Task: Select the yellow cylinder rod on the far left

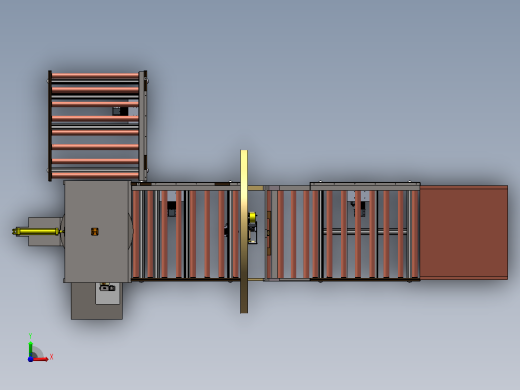Action: [x=38, y=231]
